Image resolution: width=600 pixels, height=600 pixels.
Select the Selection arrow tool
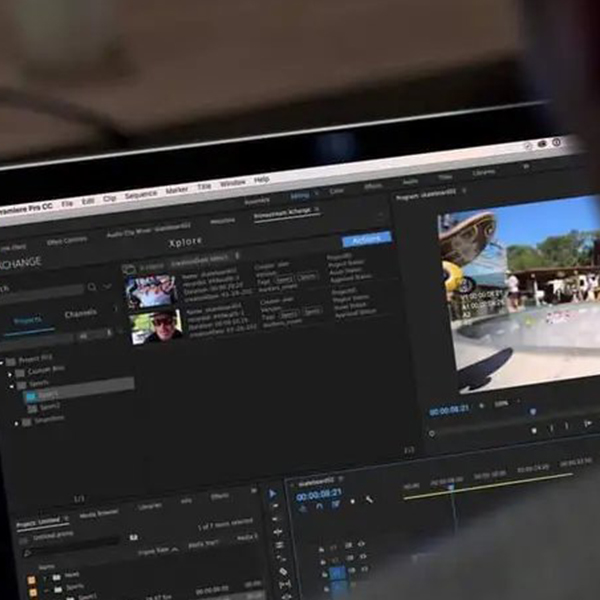pyautogui.click(x=272, y=493)
